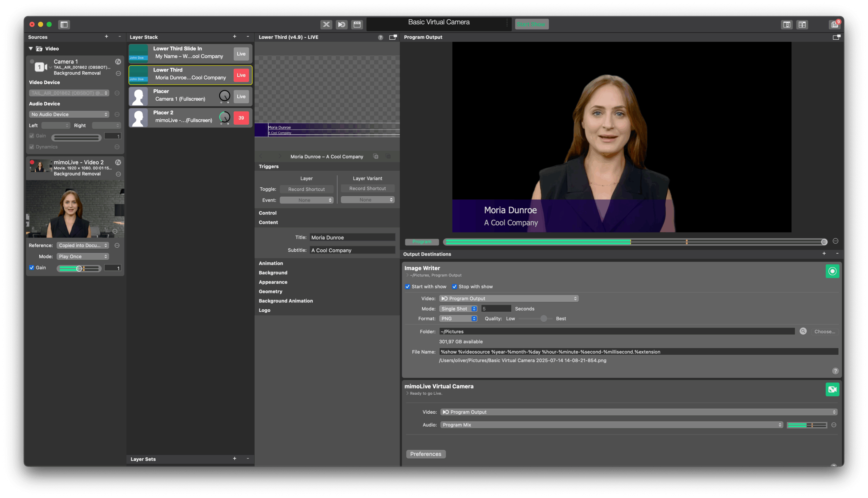Duplicate layer variant icon beside variant name
Screen dimensions: 868x498
click(x=375, y=156)
